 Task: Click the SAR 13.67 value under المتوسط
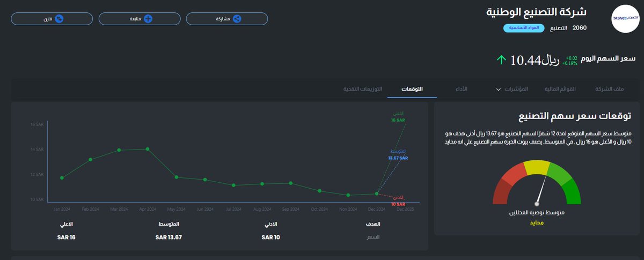(169, 237)
